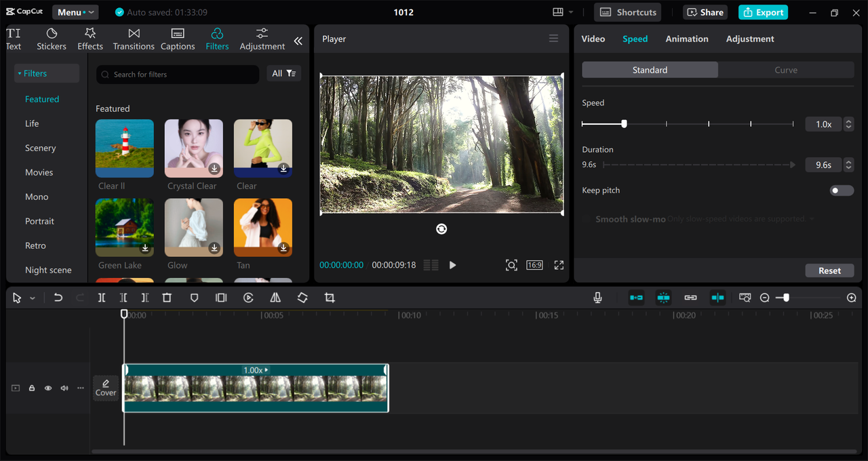This screenshot has width=868, height=461.
Task: Click the Split tool in timeline toolbar
Action: 102,298
